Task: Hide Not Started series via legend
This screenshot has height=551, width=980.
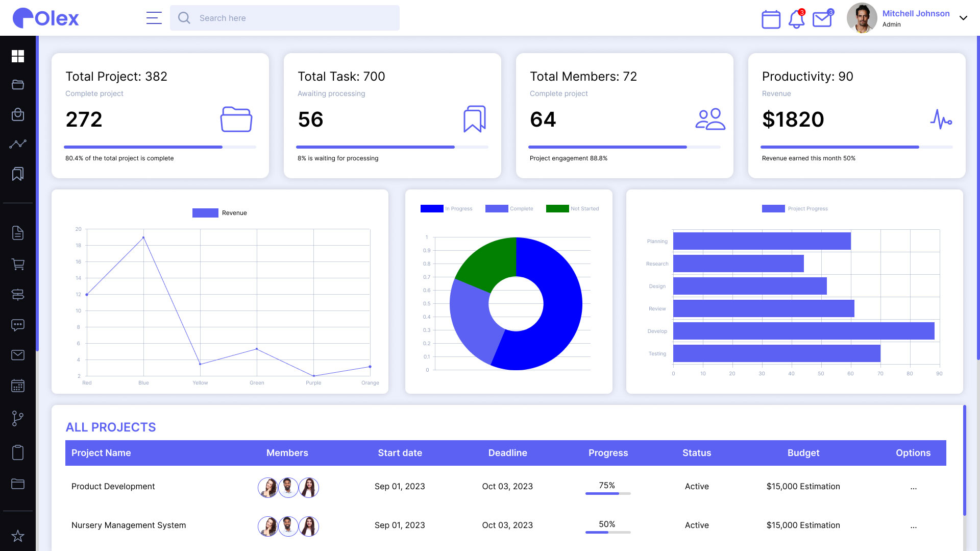Action: point(573,208)
